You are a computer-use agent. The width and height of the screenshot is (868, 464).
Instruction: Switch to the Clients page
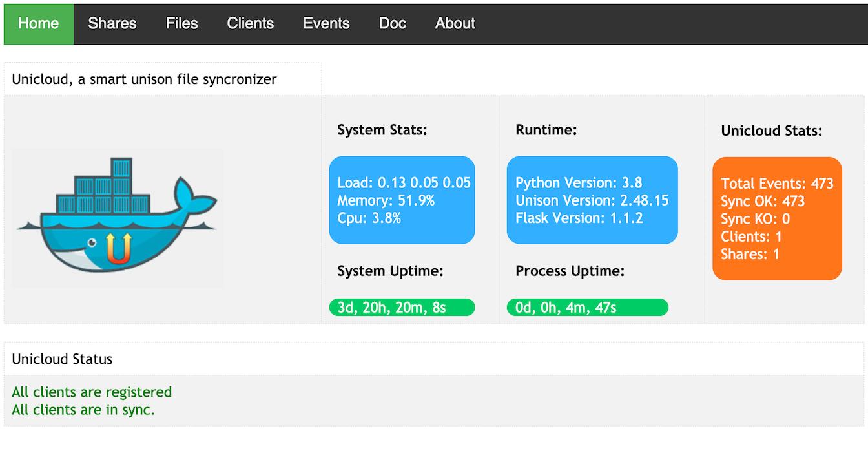251,24
